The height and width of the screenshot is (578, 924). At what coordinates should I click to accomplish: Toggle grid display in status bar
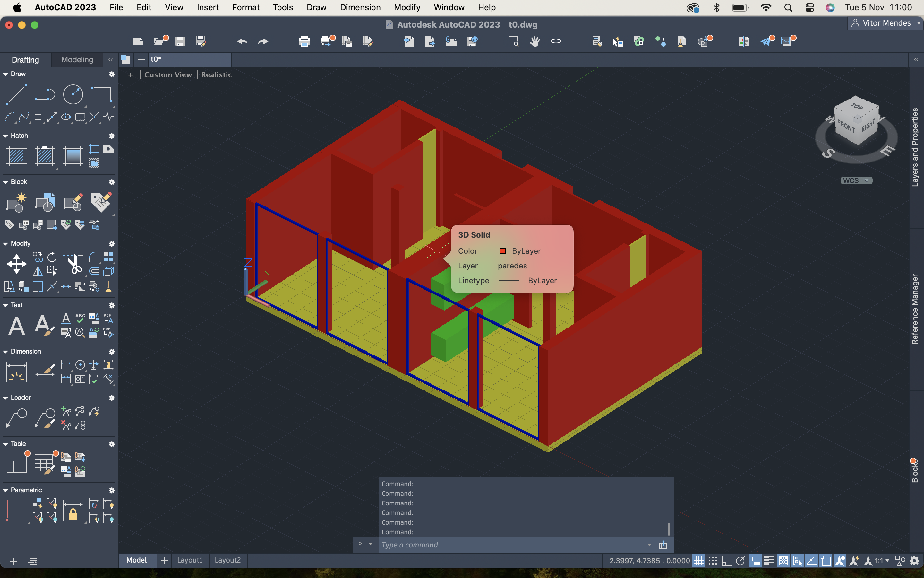pos(699,561)
